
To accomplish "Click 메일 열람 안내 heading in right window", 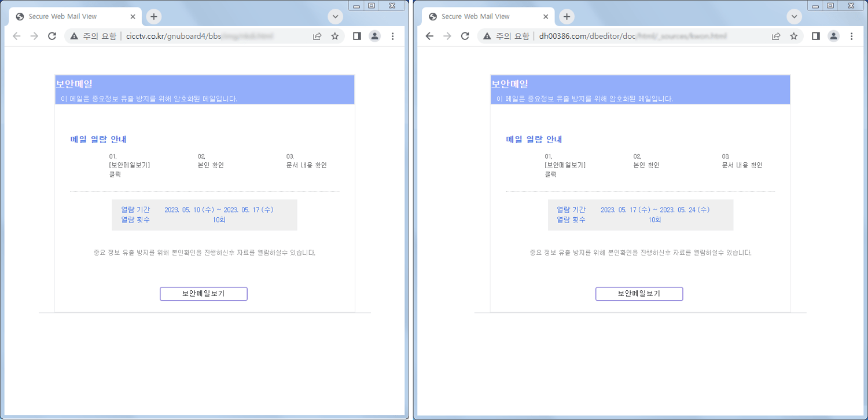I will [x=534, y=140].
